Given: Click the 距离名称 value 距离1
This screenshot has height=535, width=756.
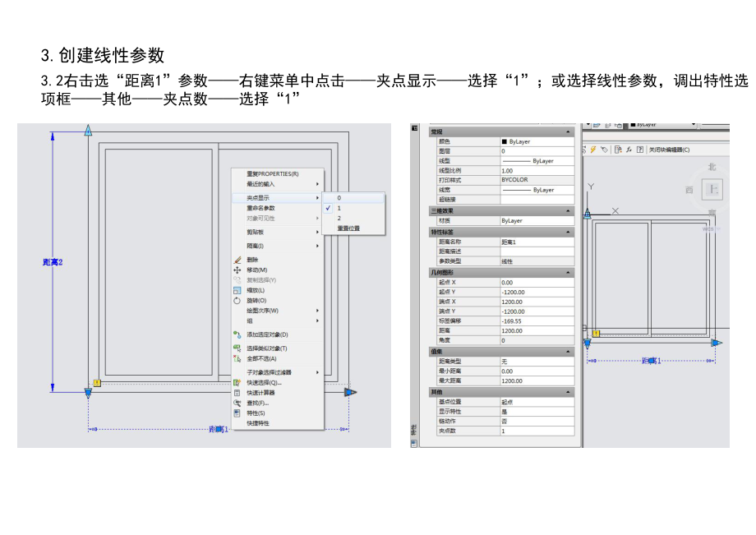Looking at the screenshot, I should pos(537,242).
